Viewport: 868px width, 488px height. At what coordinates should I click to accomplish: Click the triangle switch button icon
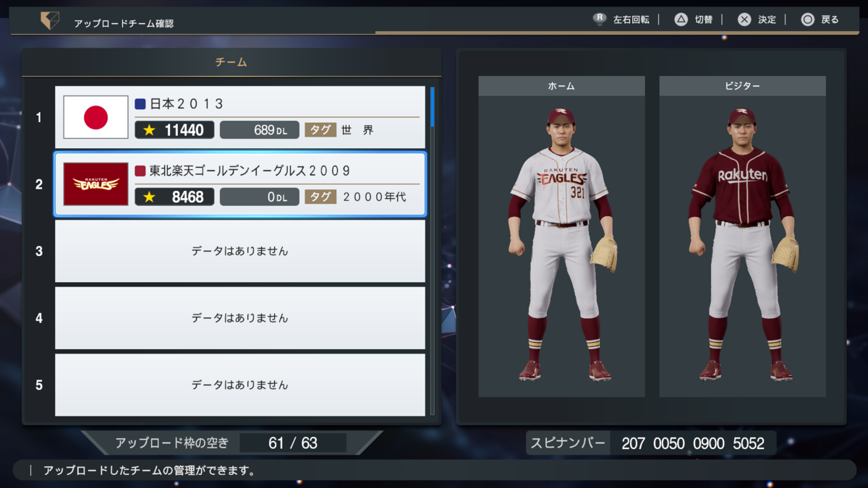point(681,20)
